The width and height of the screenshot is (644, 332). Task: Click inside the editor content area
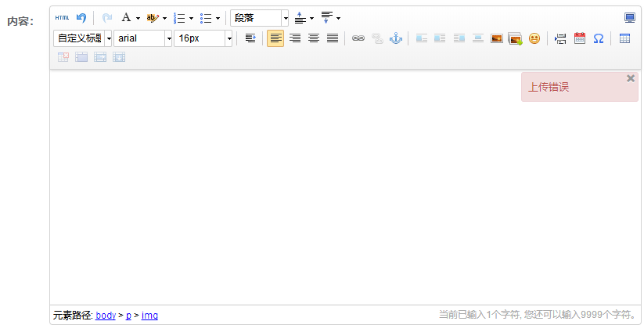click(x=345, y=187)
